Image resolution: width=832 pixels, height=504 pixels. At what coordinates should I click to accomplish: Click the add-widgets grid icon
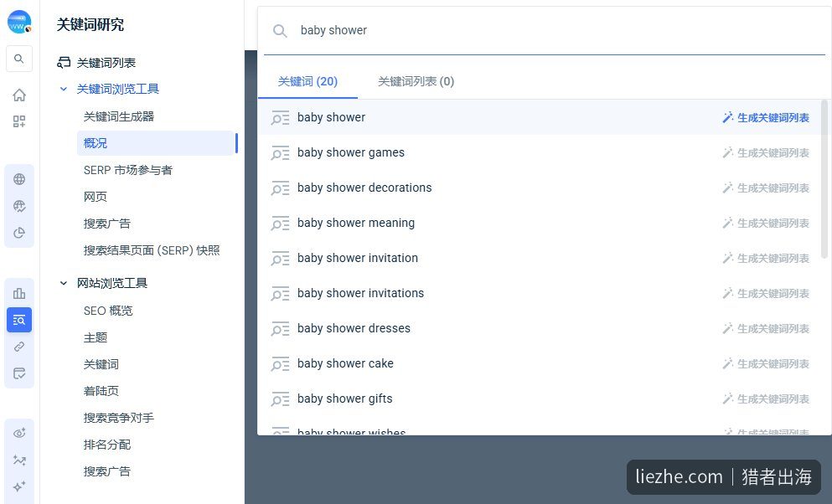pyautogui.click(x=19, y=121)
